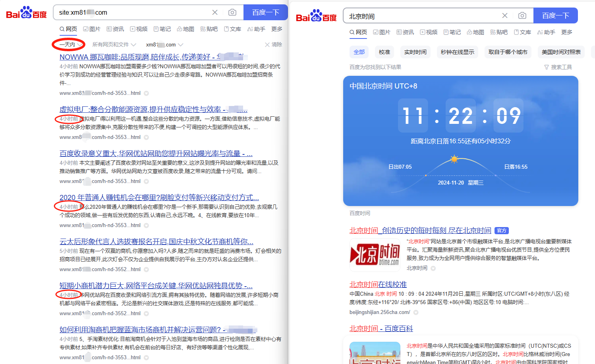
Task: Open AI 助手 tab in the 北京时间 window
Action: 546,32
